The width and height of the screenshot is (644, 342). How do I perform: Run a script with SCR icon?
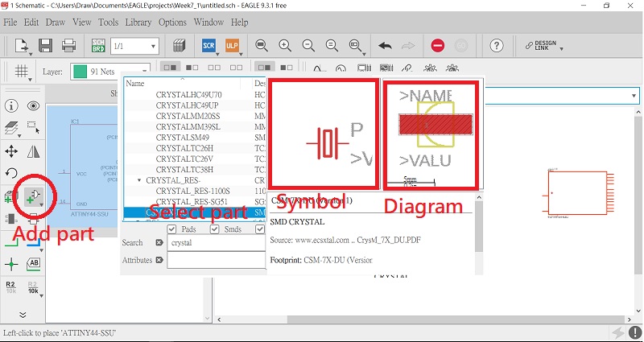point(208,46)
